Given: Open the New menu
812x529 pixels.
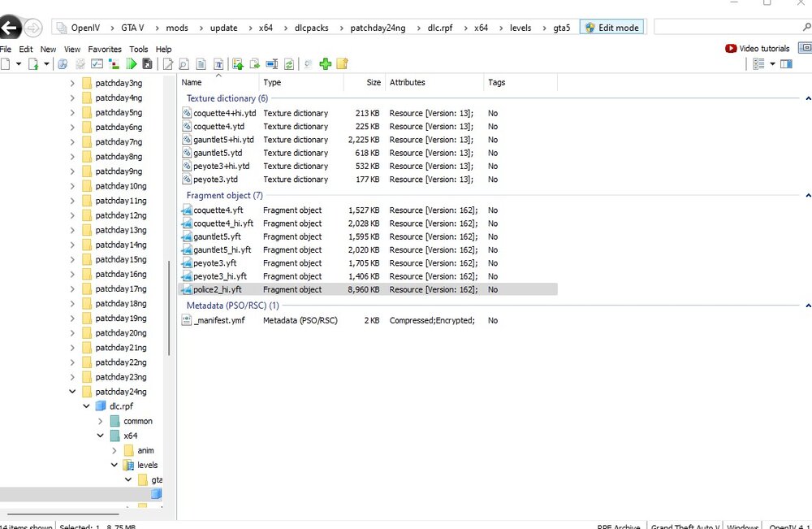Looking at the screenshot, I should [48, 50].
